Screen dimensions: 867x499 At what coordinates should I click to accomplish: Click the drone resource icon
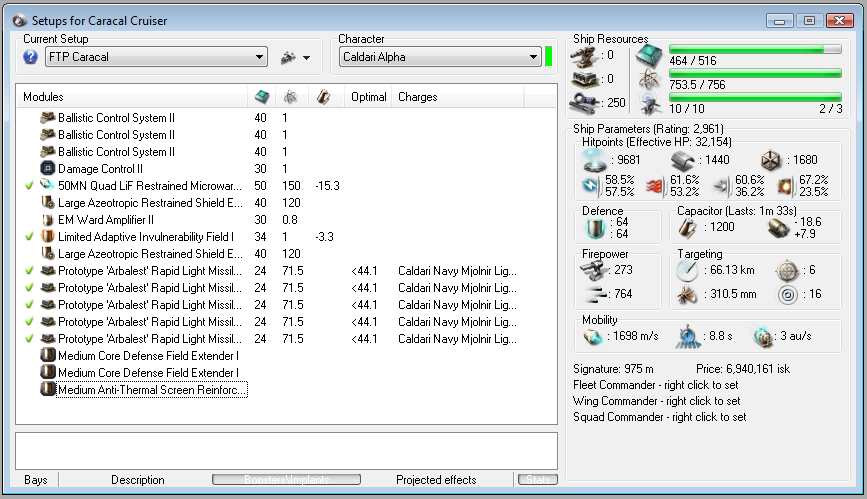649,103
